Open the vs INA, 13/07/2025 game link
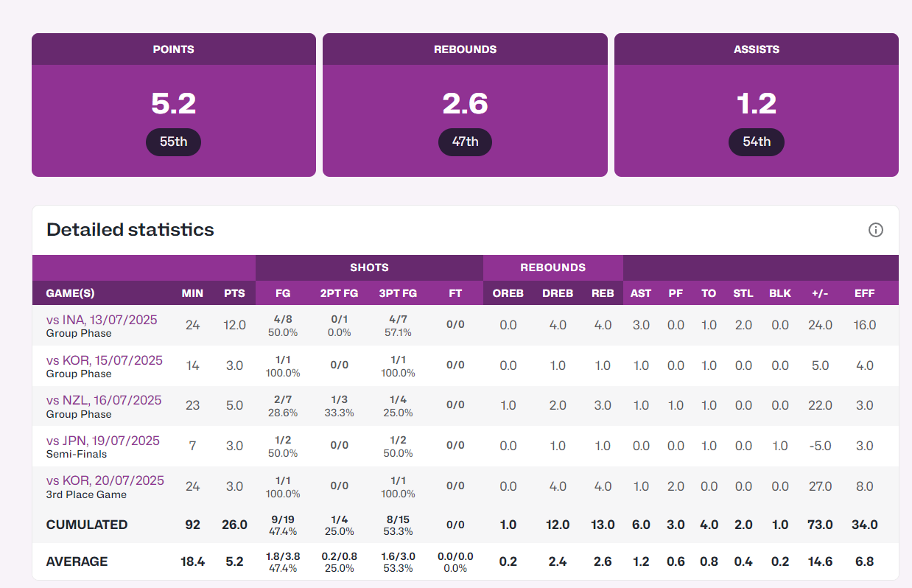 click(x=102, y=321)
